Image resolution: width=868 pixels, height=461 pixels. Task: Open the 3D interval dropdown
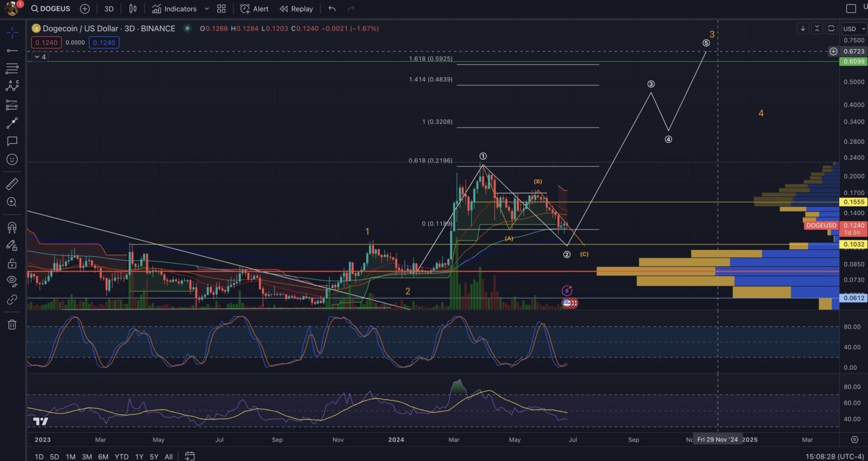point(108,8)
